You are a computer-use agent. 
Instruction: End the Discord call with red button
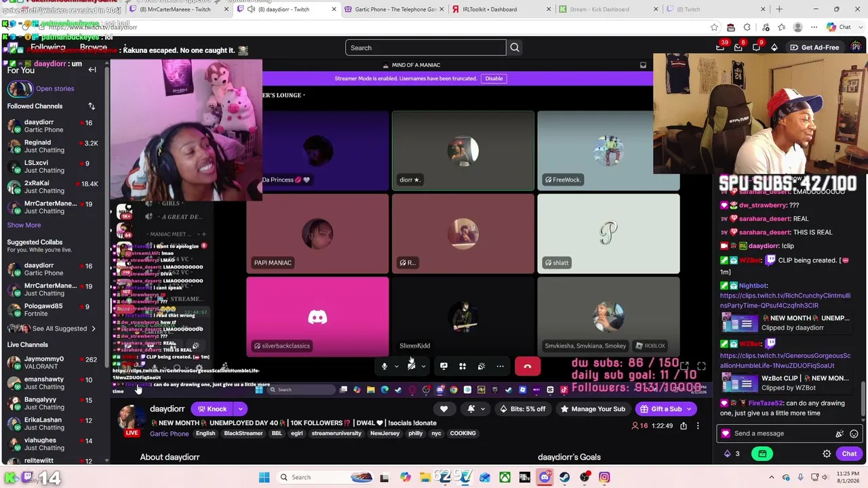point(528,367)
